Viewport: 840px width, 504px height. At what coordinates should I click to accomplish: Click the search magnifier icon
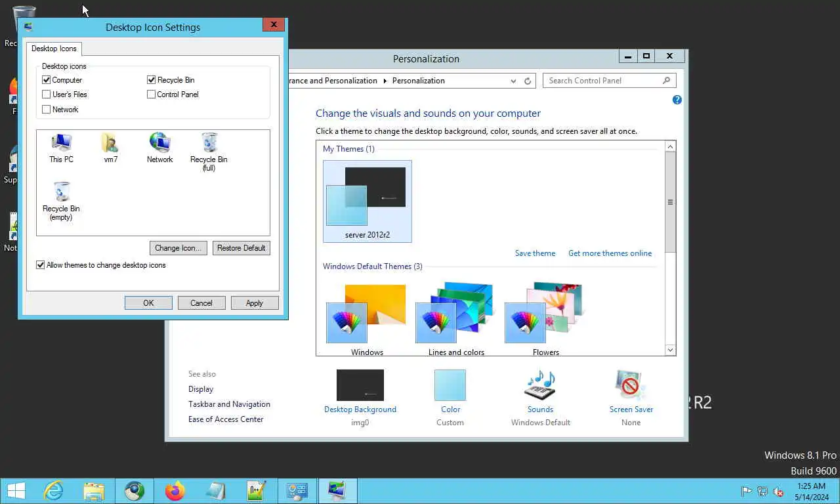click(666, 81)
